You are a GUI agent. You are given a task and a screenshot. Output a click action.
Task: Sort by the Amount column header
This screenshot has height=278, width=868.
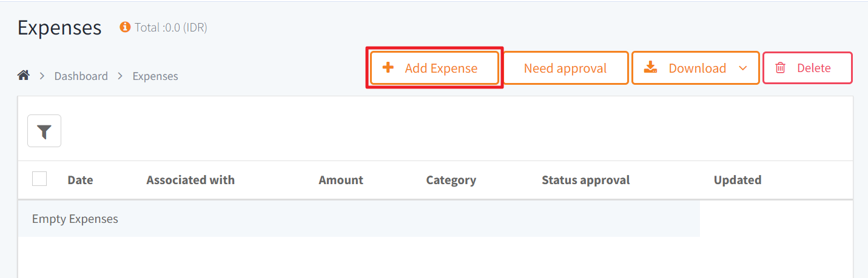pyautogui.click(x=341, y=180)
